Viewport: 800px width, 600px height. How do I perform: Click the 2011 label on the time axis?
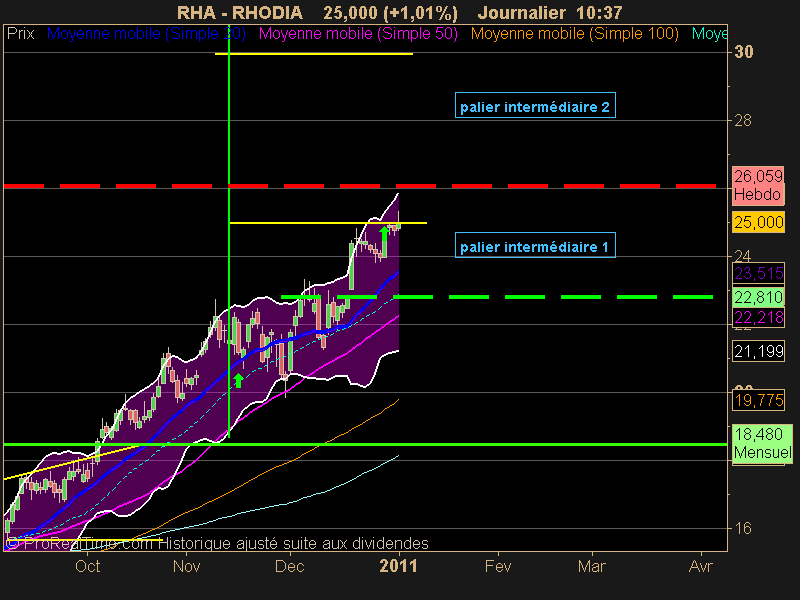[398, 566]
